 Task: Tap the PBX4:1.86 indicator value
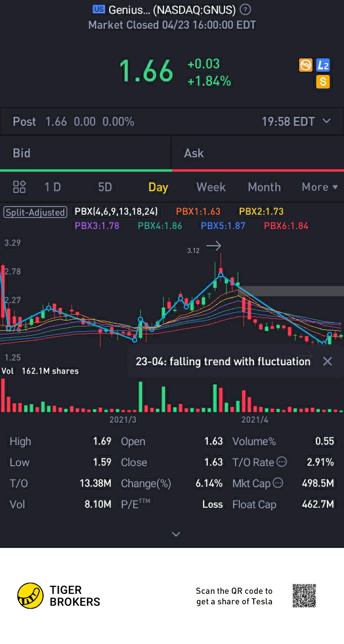click(x=160, y=226)
